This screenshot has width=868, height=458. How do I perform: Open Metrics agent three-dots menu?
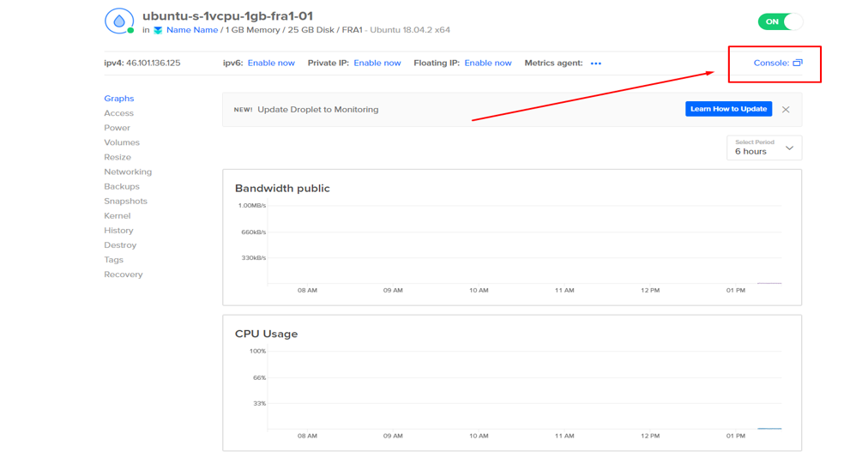pos(595,63)
